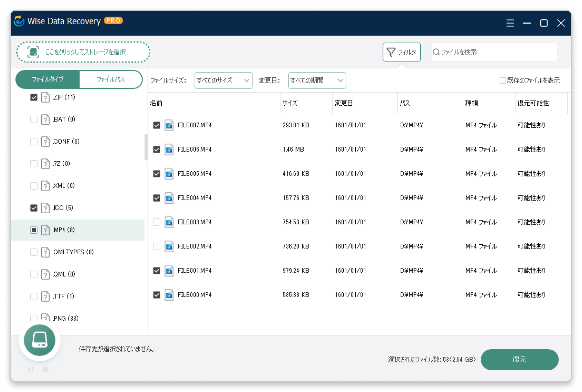Screen dimensions: 582x392
Task: Uncheck the .ICO (5) checkbox
Action: tap(34, 208)
